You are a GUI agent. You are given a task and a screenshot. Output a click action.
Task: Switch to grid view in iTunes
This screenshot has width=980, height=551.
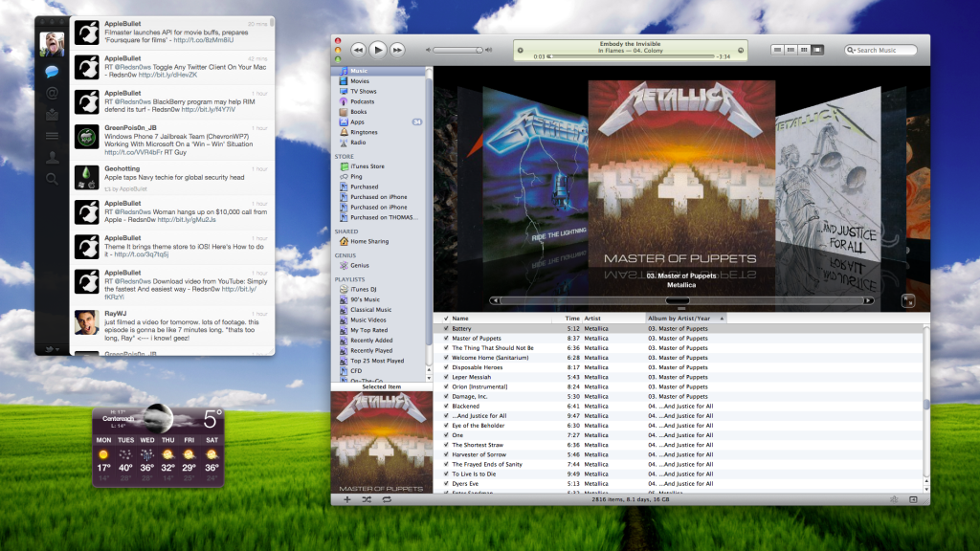point(804,50)
